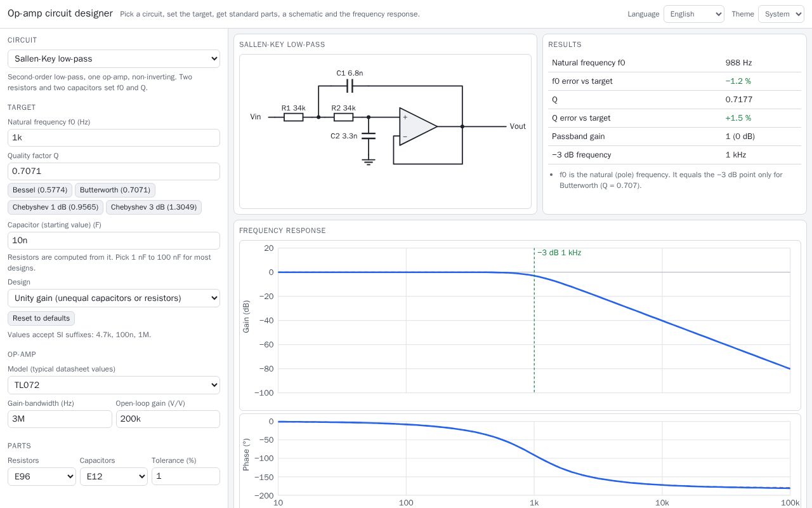Viewport: 812px width, 508px height.
Task: Select the Bessel (0.5774) preset
Action: point(40,190)
